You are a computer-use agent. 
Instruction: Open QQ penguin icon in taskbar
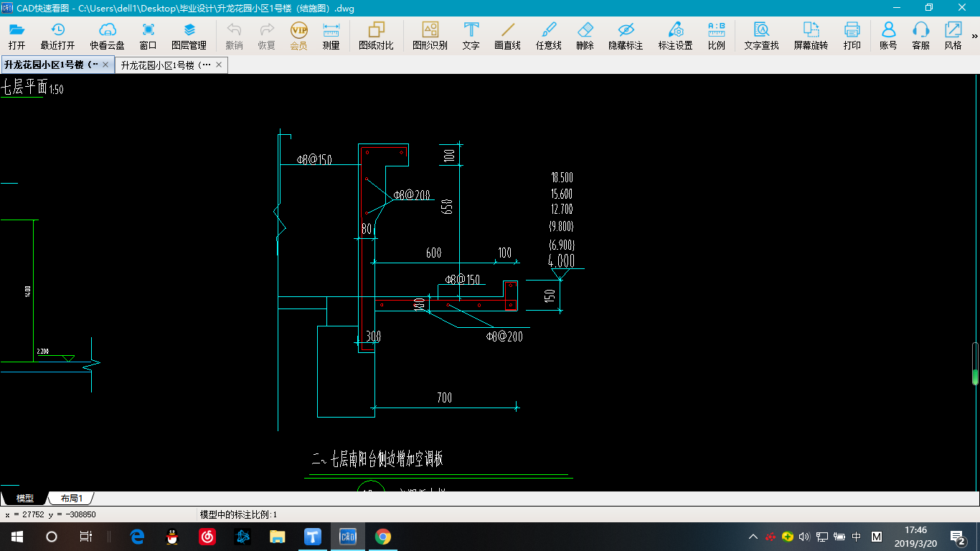[x=172, y=537]
